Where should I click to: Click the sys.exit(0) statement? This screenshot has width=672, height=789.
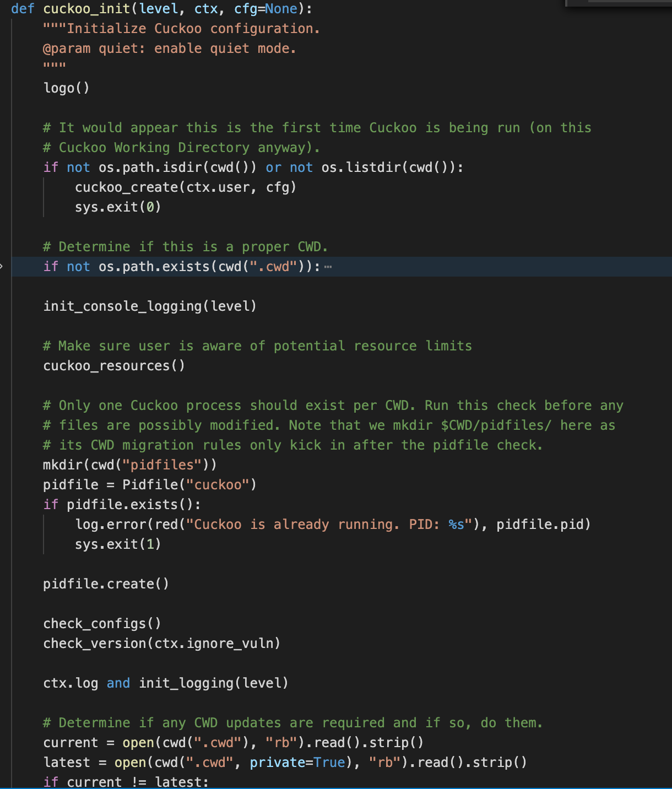(118, 207)
